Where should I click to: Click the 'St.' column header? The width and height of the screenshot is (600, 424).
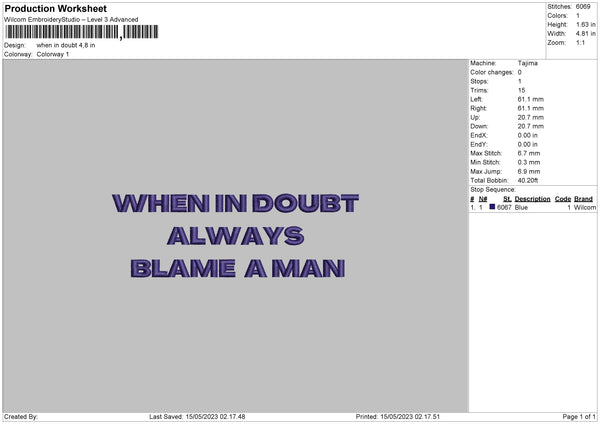(507, 199)
